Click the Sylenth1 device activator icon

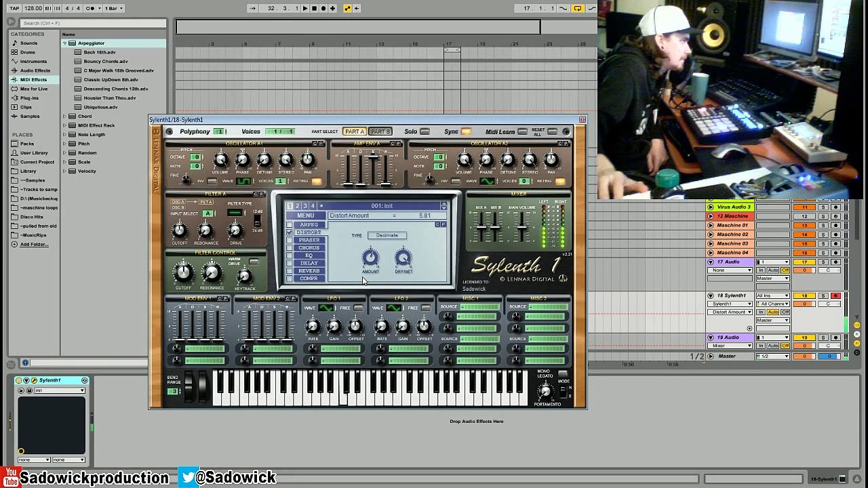coord(18,380)
